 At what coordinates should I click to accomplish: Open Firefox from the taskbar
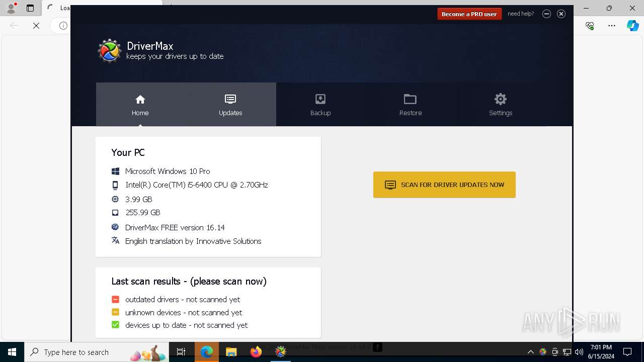(256, 352)
